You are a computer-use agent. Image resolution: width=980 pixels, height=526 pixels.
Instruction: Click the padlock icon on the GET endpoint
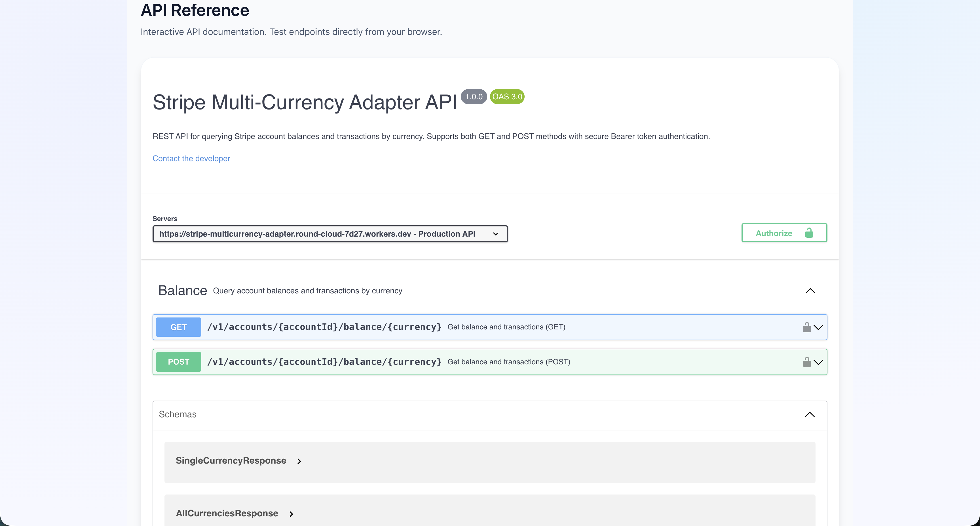(x=807, y=327)
